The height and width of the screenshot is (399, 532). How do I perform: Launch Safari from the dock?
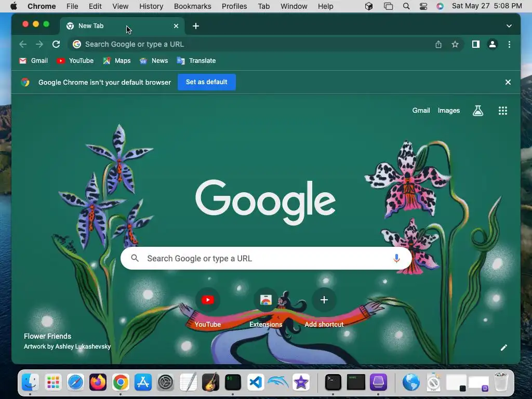click(x=75, y=382)
